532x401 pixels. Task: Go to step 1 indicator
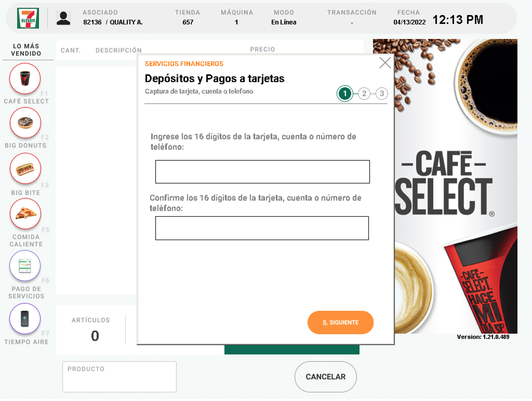(345, 94)
